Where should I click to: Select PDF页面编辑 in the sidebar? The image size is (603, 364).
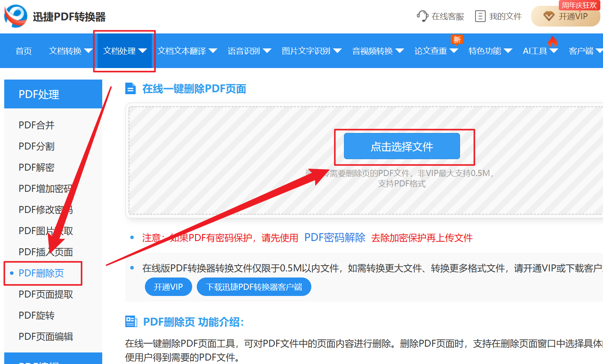[x=45, y=336]
